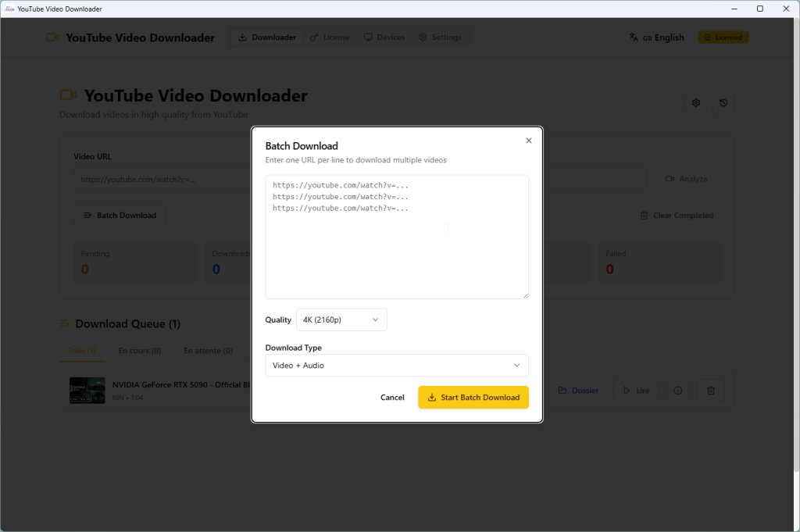Cancel the Batch Download dialog
This screenshot has width=800, height=532.
392,397
